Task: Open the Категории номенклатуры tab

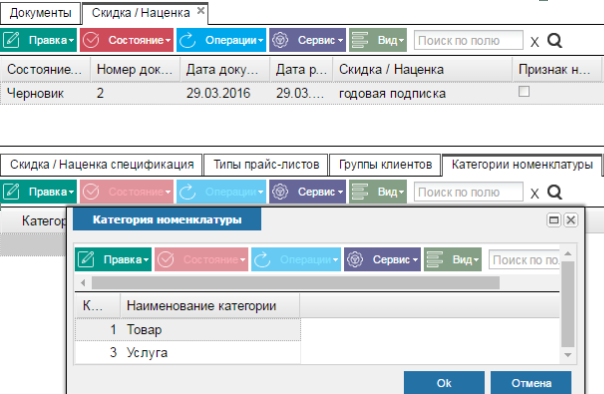Action: pos(522,164)
